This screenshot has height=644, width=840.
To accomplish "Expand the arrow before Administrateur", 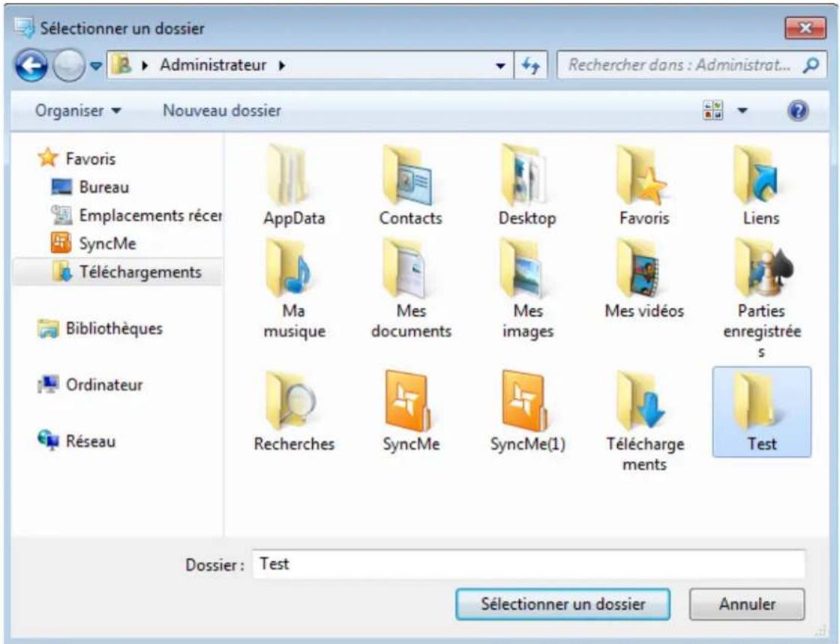I will click(145, 66).
